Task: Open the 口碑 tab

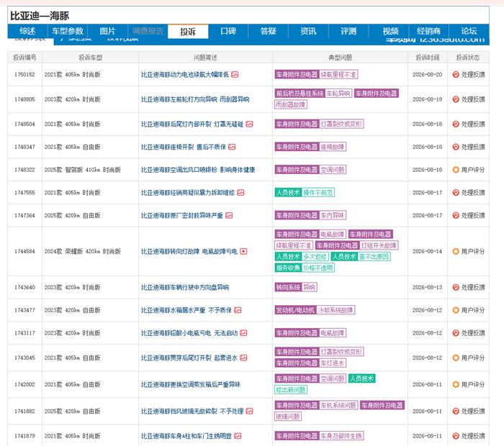Action: tap(228, 31)
